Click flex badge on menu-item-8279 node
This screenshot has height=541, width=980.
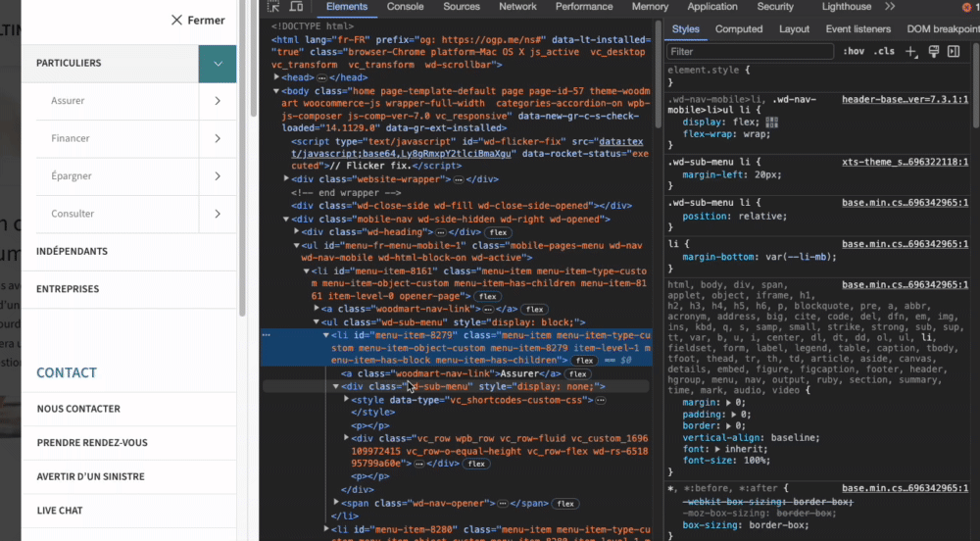[x=584, y=361]
